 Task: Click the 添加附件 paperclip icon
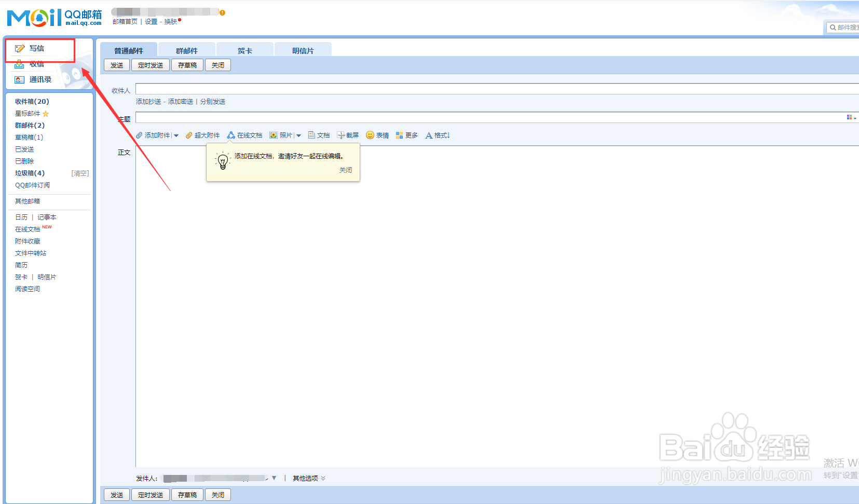139,135
